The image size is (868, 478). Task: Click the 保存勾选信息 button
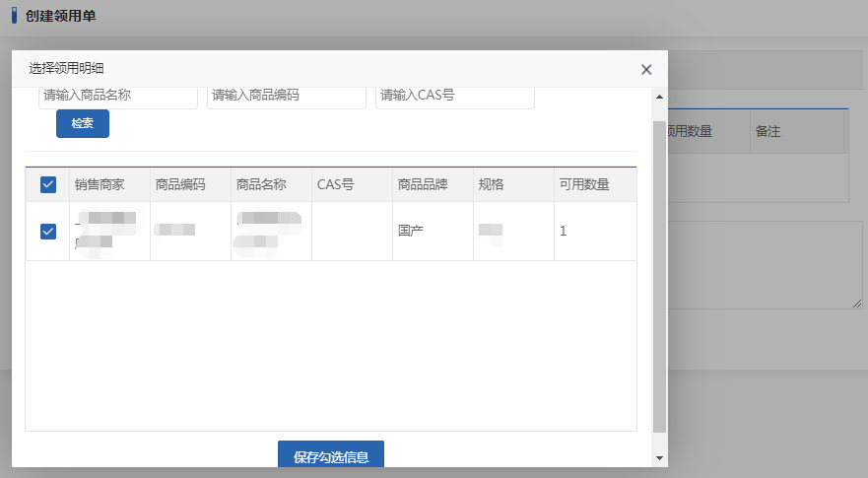click(331, 457)
